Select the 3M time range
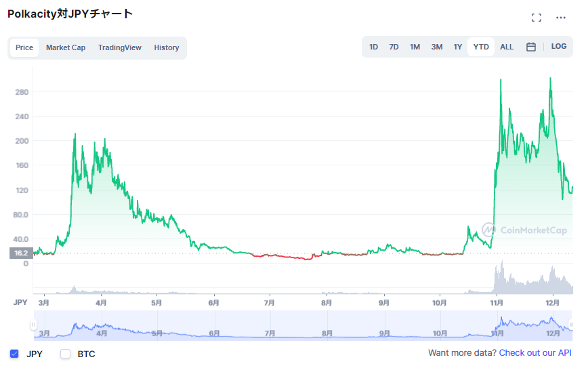The image size is (588, 370). coord(437,47)
